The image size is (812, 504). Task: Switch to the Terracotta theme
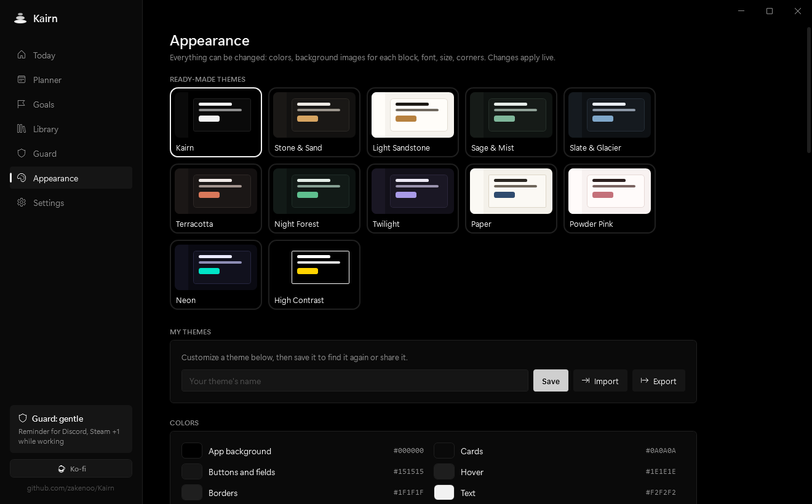coord(216,199)
